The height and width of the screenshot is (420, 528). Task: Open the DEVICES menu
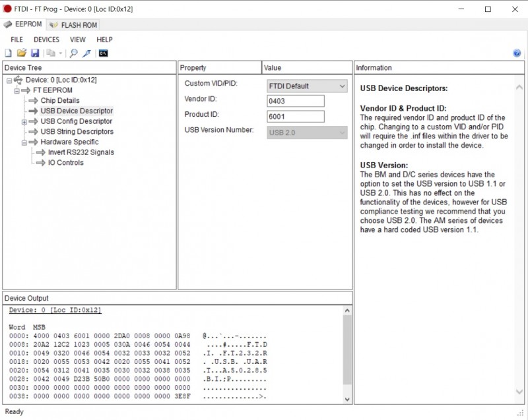[46, 40]
